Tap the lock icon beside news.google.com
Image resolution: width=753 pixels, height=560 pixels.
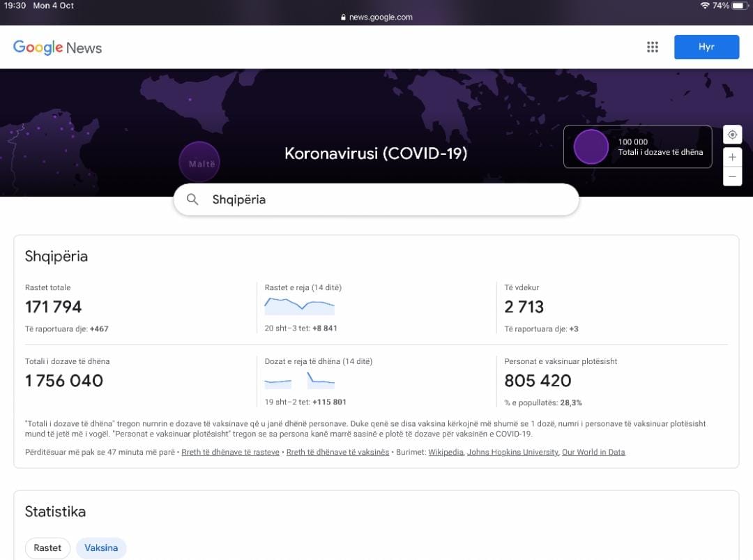tap(343, 17)
